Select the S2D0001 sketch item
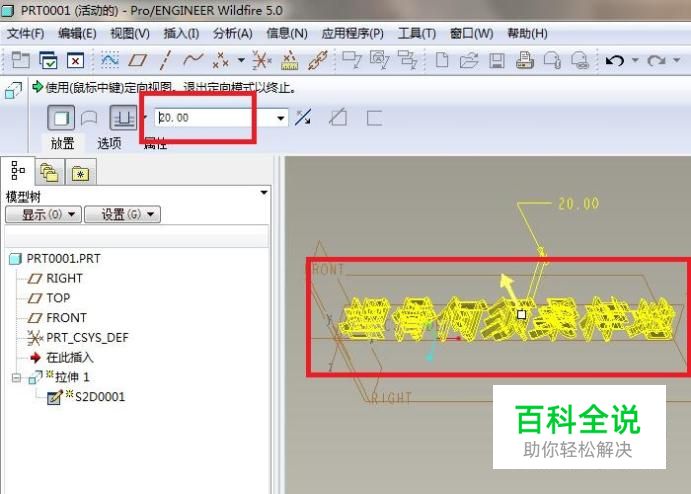 [86, 397]
